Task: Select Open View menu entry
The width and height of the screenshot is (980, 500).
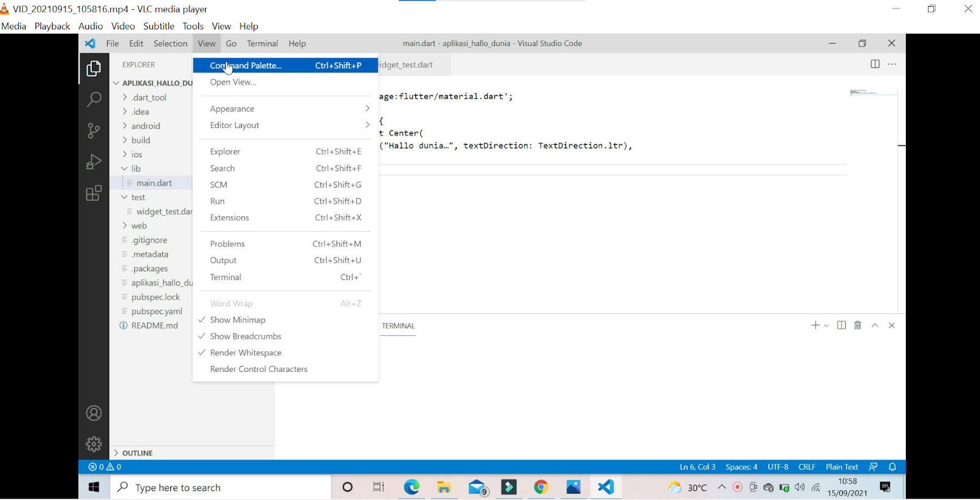Action: pyautogui.click(x=285, y=82)
